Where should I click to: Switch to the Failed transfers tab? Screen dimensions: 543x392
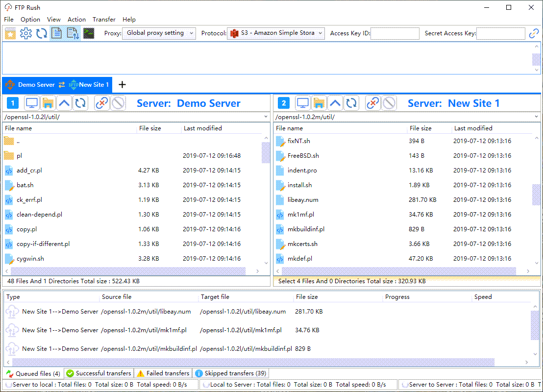coord(163,373)
